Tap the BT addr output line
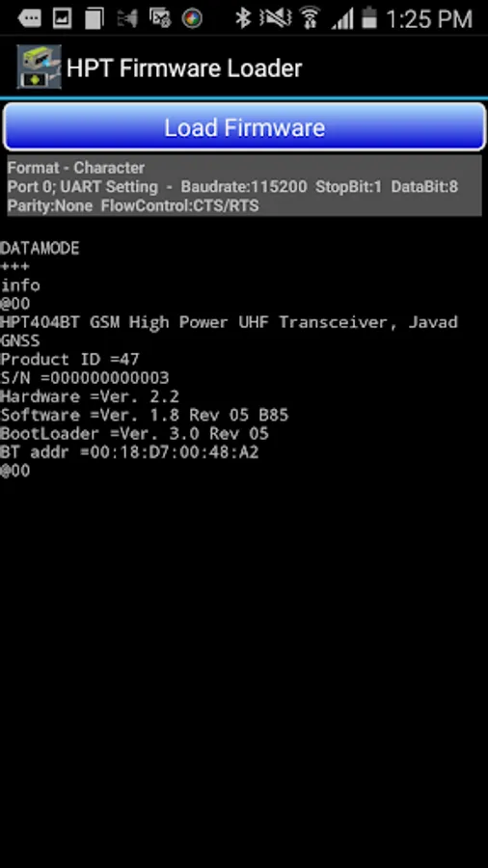Screen dimensions: 488x868 pos(129,452)
